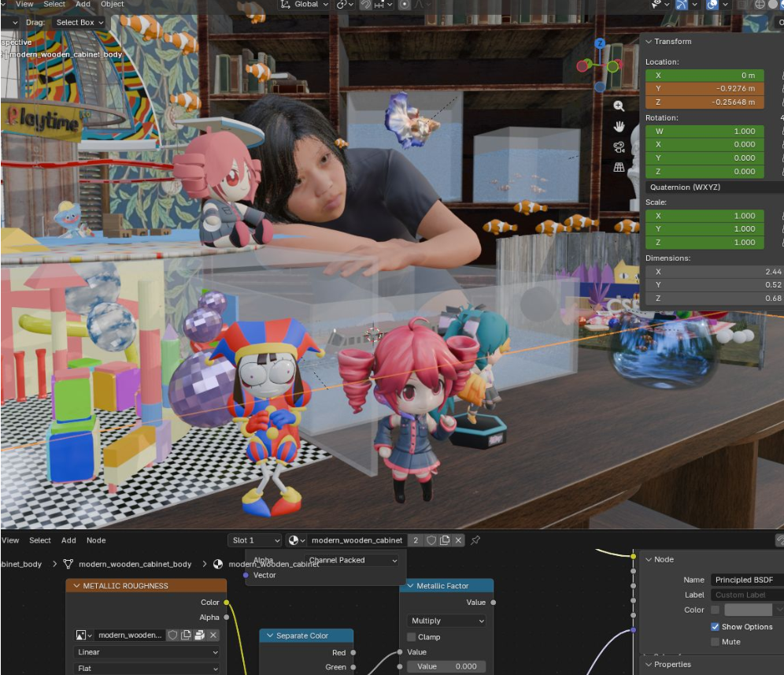Select the wireframe shading mode icon
Viewport: 784px width, 675px height.
click(760, 4)
